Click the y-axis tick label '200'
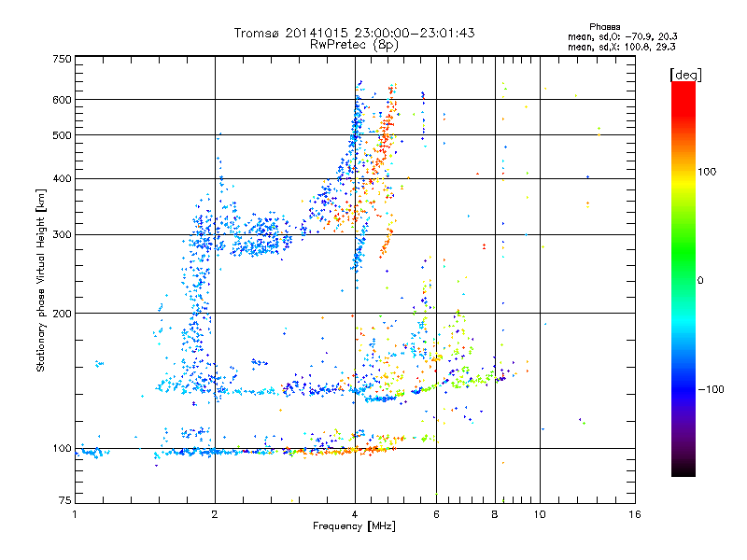 [x=62, y=314]
